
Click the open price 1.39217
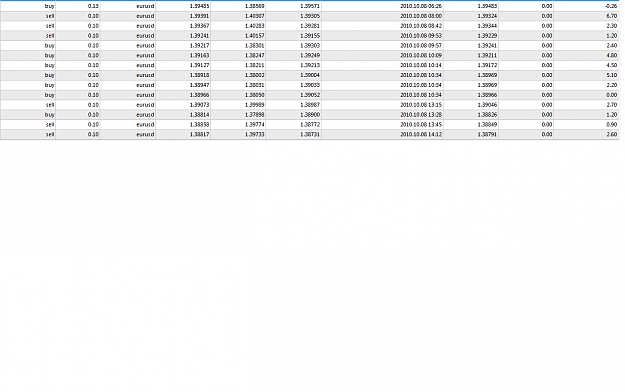point(199,45)
